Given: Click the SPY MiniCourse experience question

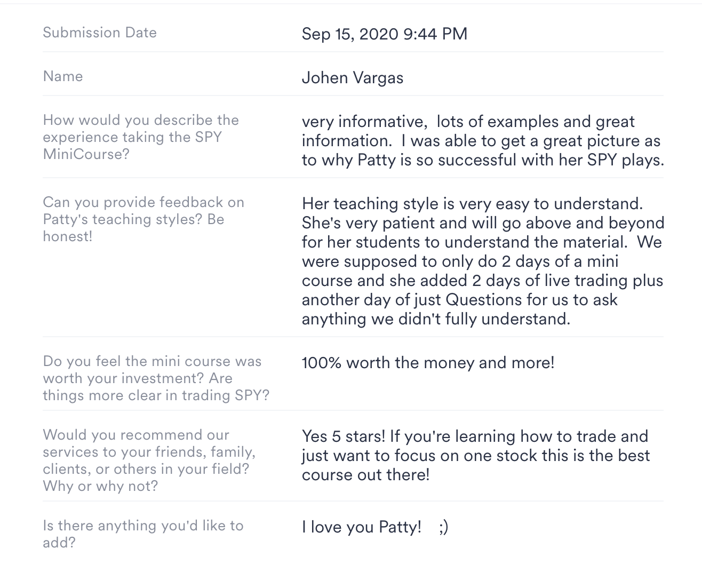Looking at the screenshot, I should click(140, 137).
